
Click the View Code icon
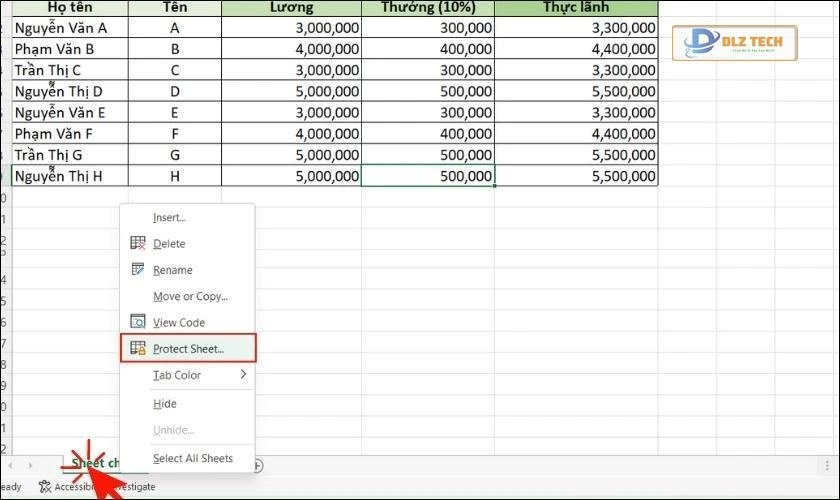(x=138, y=323)
